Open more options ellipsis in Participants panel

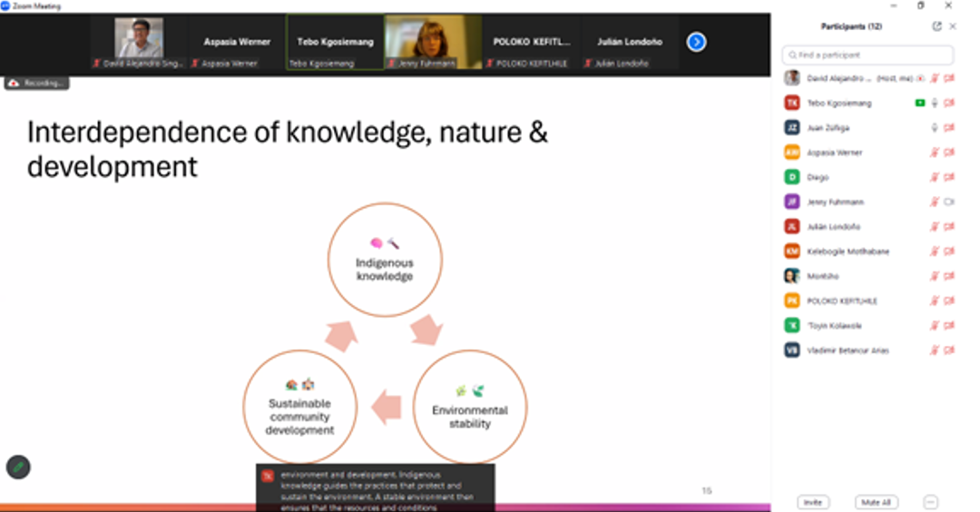(x=931, y=502)
